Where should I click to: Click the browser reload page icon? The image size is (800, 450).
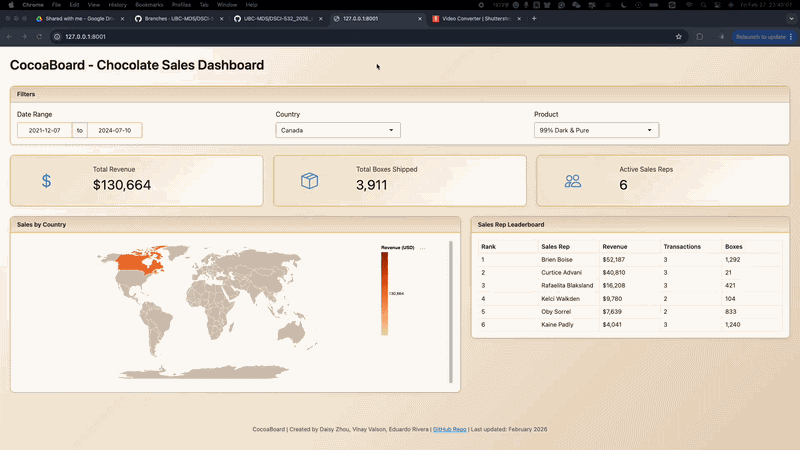pyautogui.click(x=39, y=37)
